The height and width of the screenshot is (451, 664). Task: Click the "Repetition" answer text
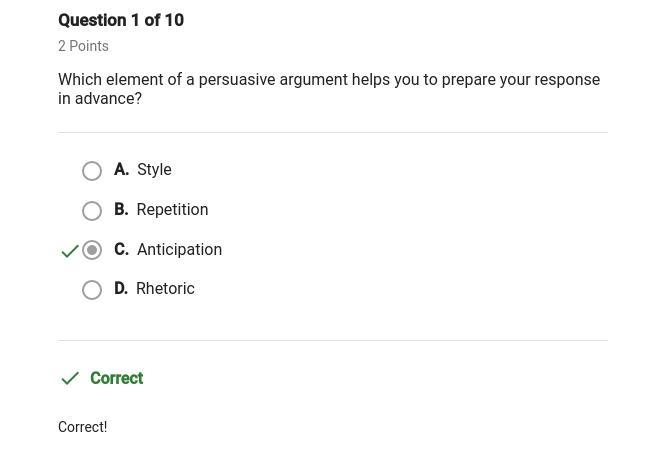coord(172,210)
